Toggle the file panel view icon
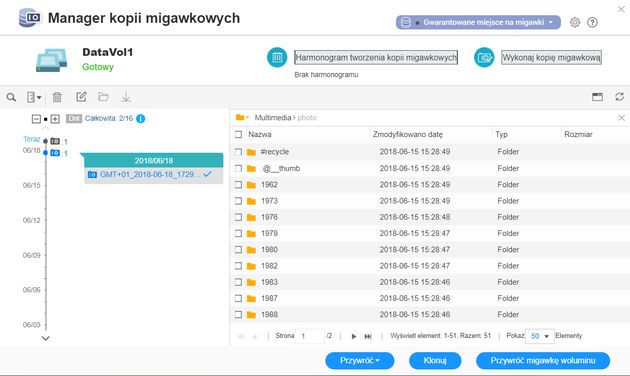 (x=597, y=97)
